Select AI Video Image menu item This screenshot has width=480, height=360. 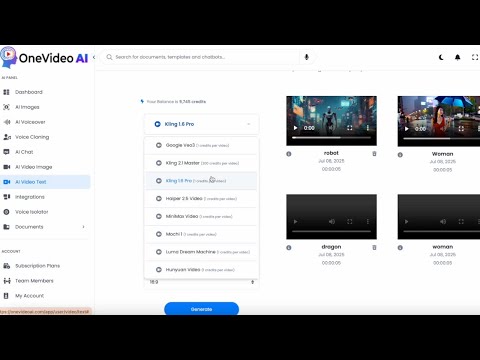[x=33, y=167]
